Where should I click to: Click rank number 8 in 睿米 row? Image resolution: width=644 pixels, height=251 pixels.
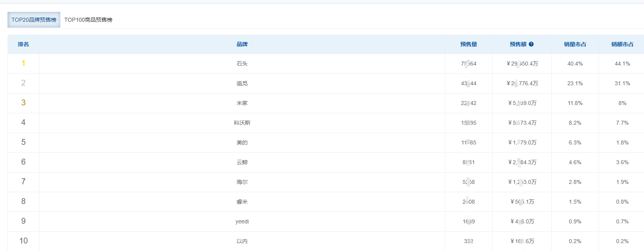23,201
